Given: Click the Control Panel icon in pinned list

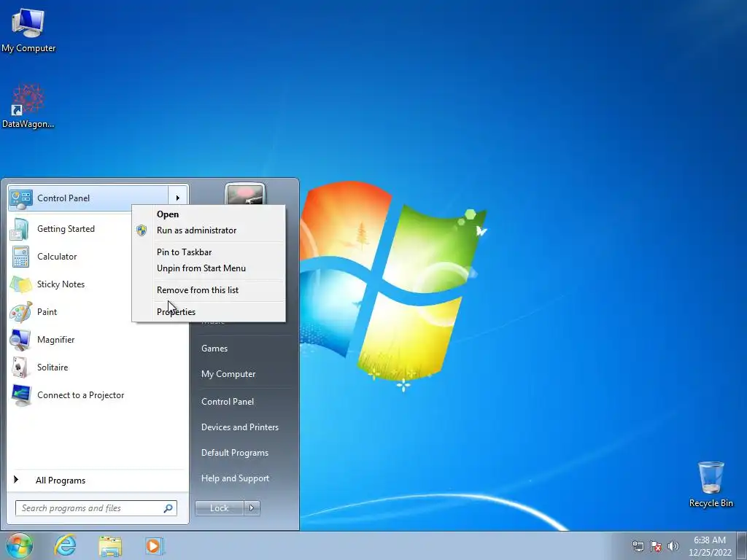Looking at the screenshot, I should point(21,198).
